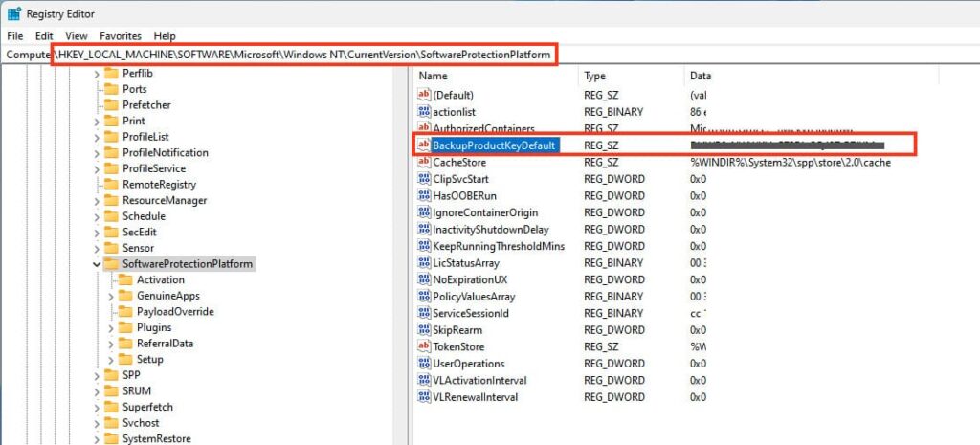
Task: Open the View menu
Action: 77,35
